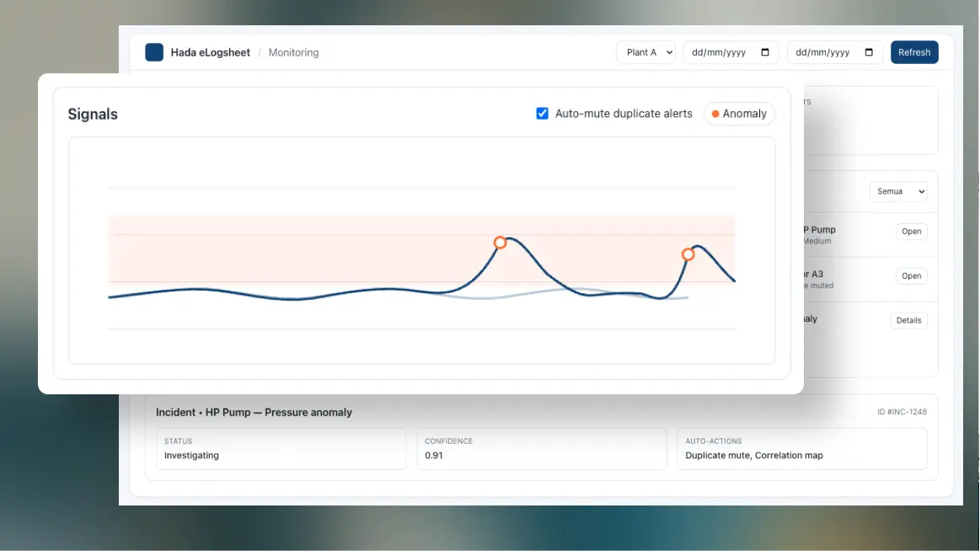The image size is (980, 551).
Task: Toggle Auto-mute duplicate alerts checkbox
Action: point(543,114)
